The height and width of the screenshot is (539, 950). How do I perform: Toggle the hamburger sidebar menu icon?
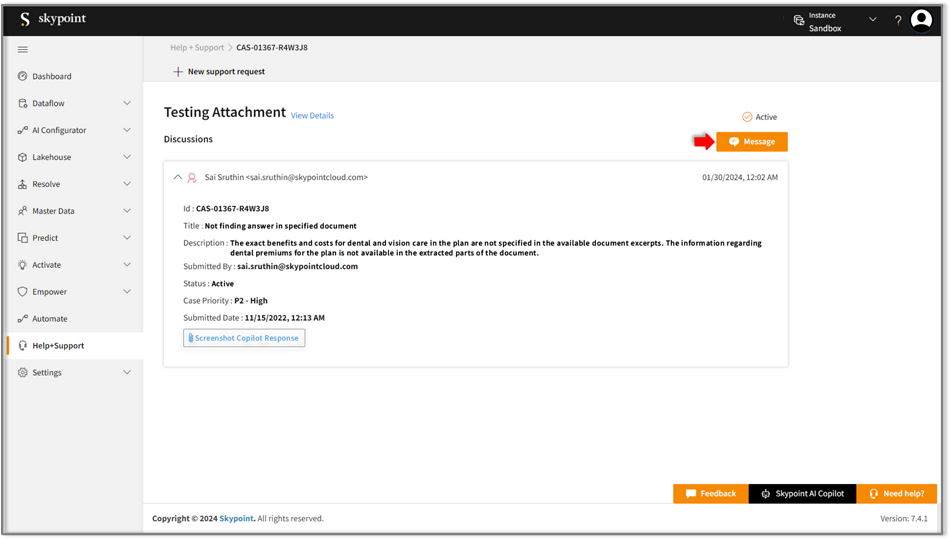(x=22, y=50)
